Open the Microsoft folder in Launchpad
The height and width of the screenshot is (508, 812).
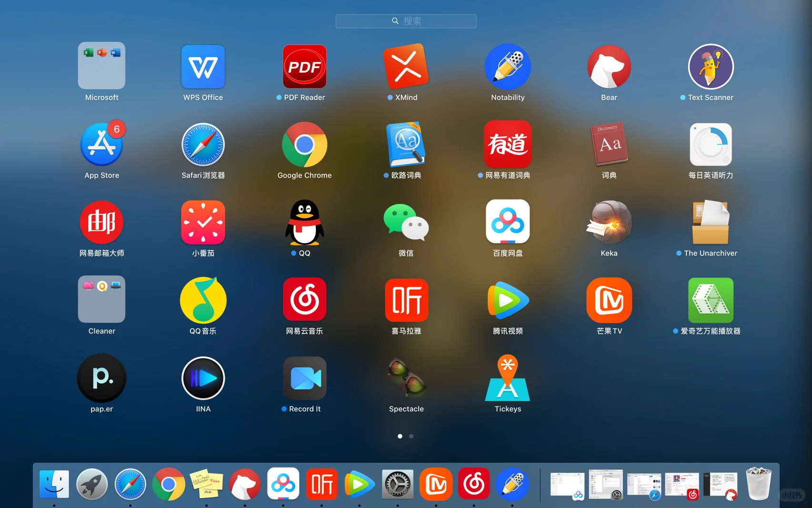[101, 66]
